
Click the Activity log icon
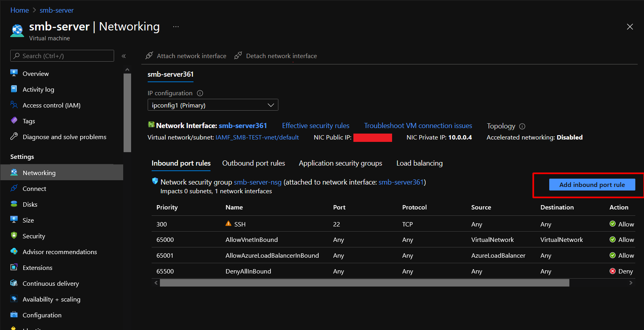tap(14, 89)
